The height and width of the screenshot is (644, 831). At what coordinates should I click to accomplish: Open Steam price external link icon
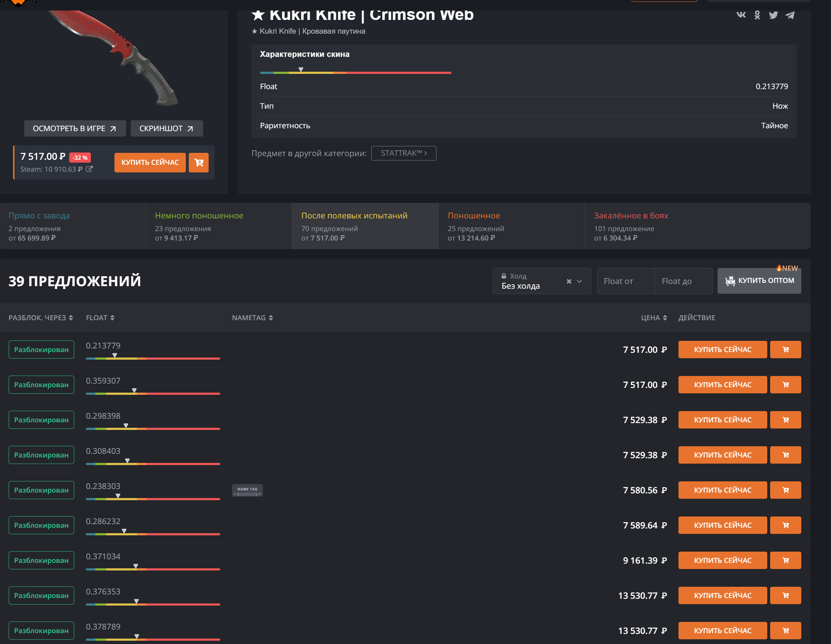(x=89, y=169)
